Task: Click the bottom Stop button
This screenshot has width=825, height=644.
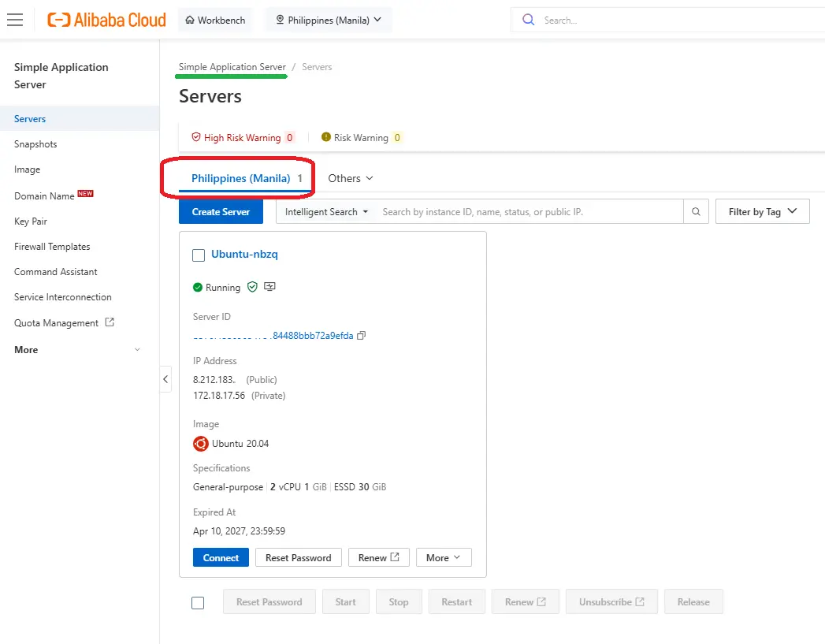Action: 399,602
